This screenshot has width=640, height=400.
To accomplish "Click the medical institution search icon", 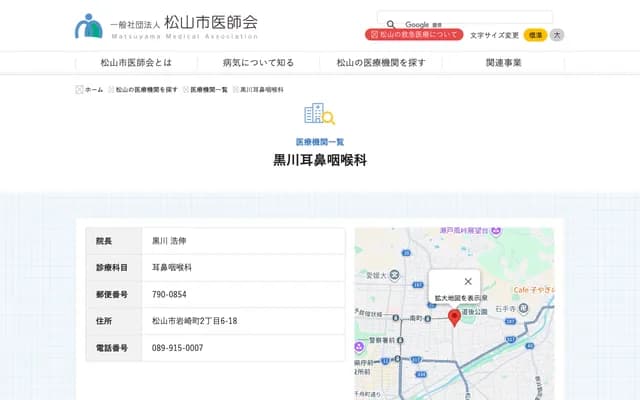I will [319, 115].
